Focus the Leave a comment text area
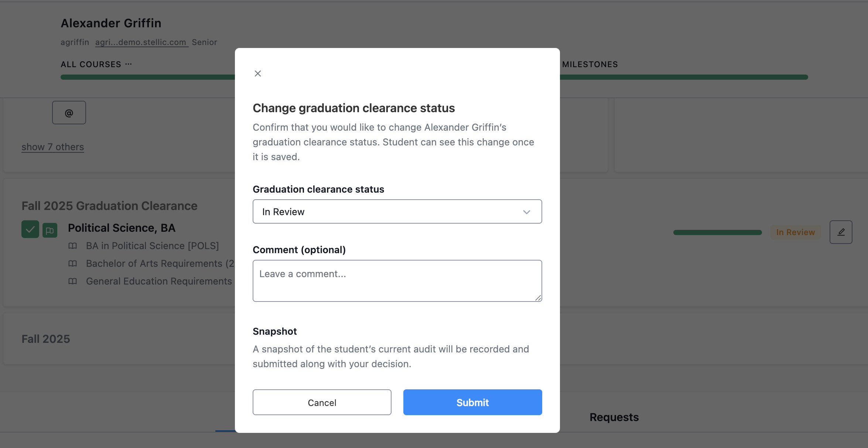The image size is (868, 448). [x=397, y=280]
